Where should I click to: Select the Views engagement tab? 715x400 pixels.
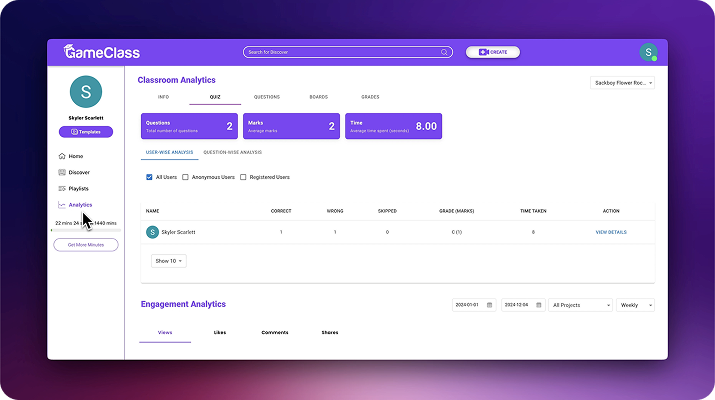(x=165, y=332)
